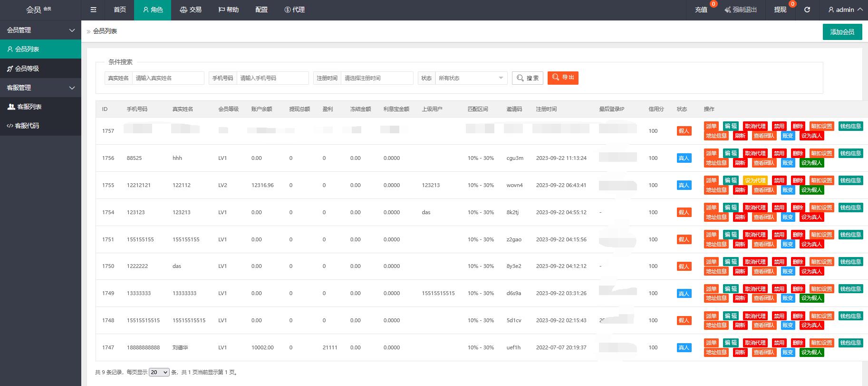Viewport: 868px width, 386px height.
Task: Open the 状态 所有状态 dropdown
Action: (472, 78)
